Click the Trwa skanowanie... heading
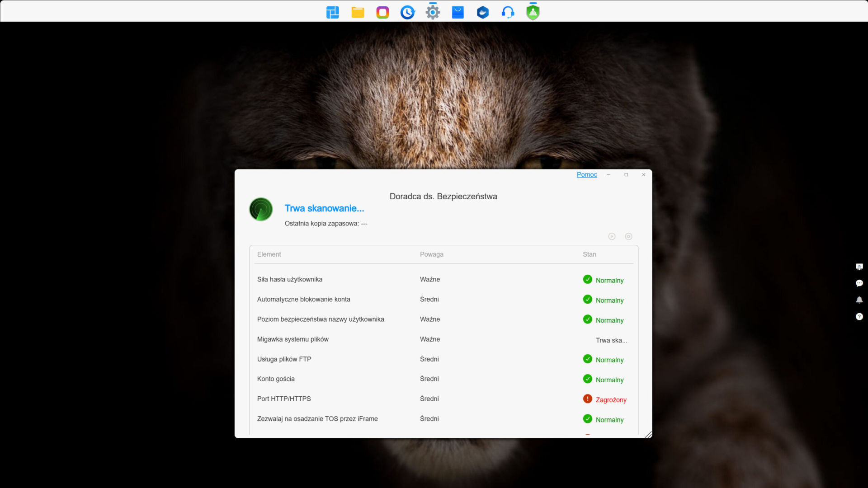The image size is (868, 488). [x=324, y=208]
